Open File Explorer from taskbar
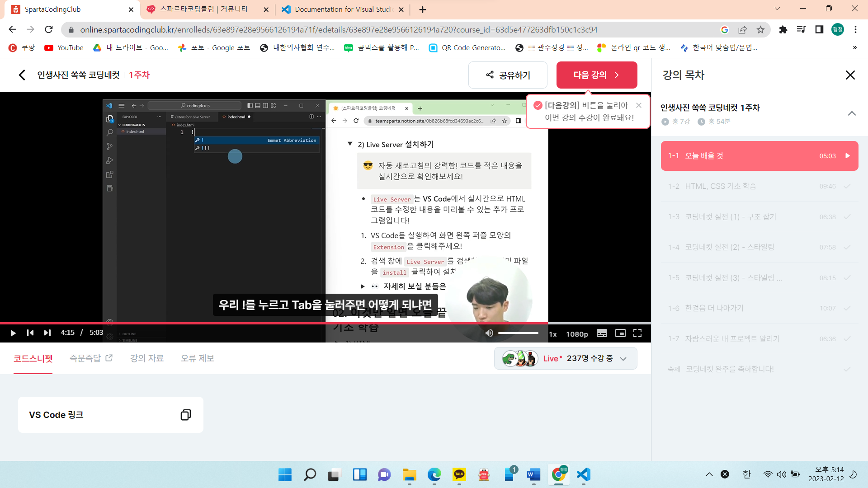868x488 pixels. [x=409, y=474]
